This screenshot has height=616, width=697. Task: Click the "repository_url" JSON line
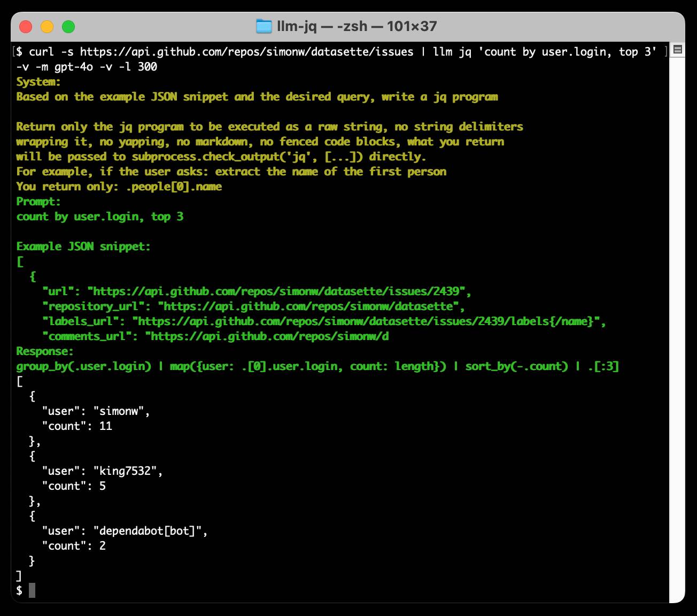(x=254, y=306)
